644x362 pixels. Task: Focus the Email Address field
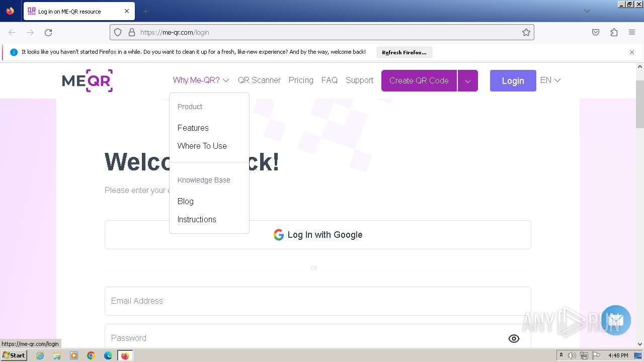coord(318,301)
